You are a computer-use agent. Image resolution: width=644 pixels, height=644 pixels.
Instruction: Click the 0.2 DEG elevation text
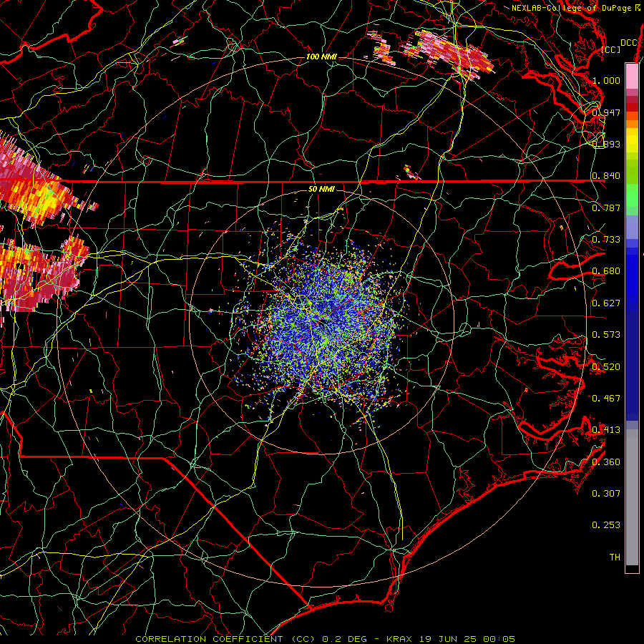pos(343,639)
